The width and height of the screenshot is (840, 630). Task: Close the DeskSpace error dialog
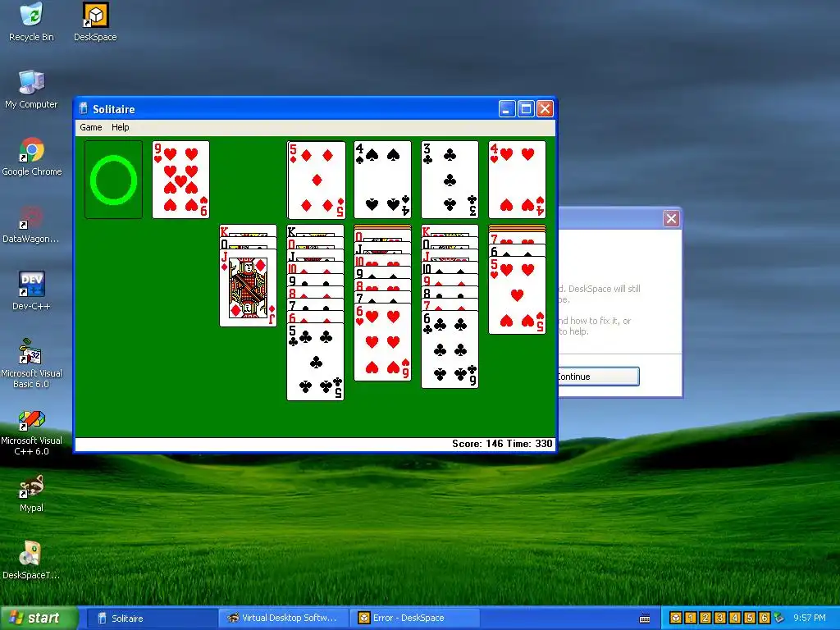coord(671,218)
